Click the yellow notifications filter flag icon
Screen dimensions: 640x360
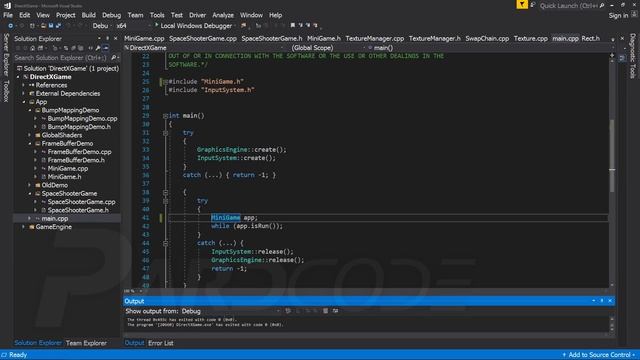point(522,4)
